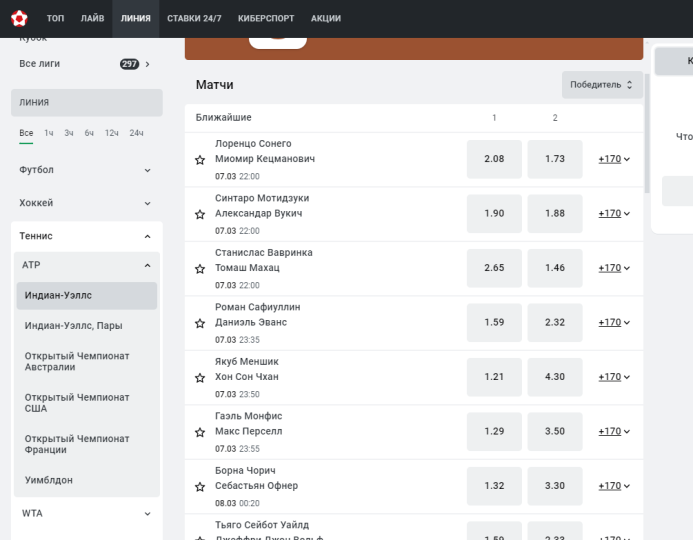The height and width of the screenshot is (540, 693).
Task: Expand the WTA subcategory
Action: click(x=87, y=513)
